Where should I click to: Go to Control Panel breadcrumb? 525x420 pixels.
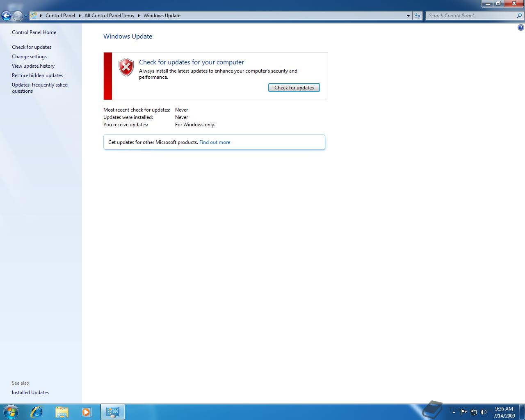point(60,16)
